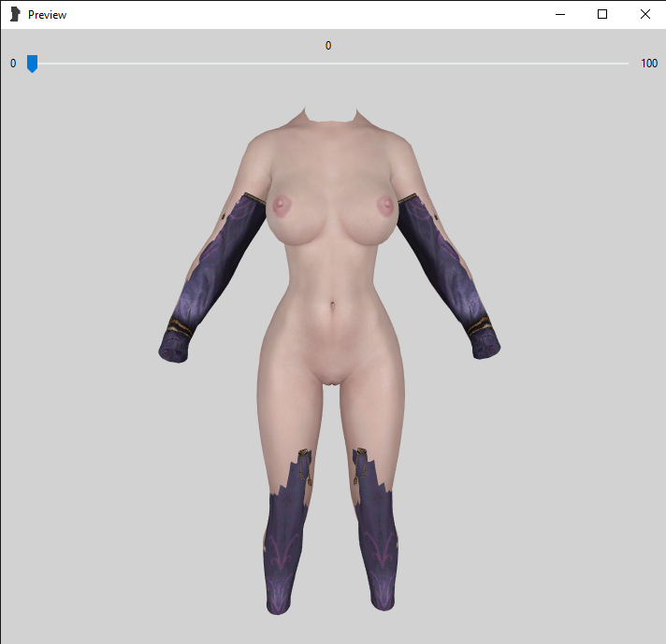666x644 pixels.
Task: Maximize the Preview window
Action: tap(602, 15)
